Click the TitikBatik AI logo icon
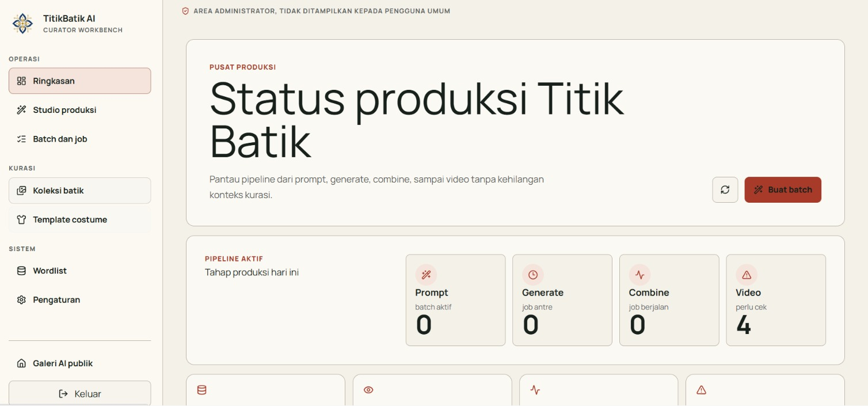The image size is (868, 406). [x=23, y=24]
